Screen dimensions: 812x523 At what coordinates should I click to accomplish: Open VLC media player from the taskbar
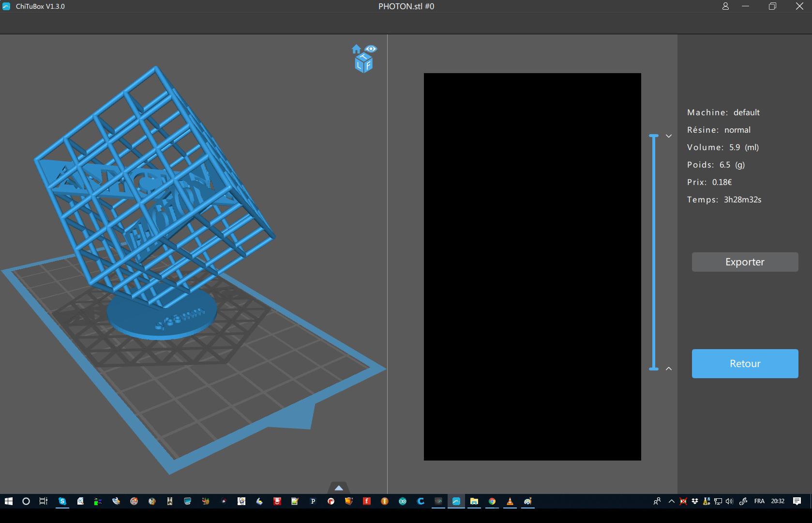coord(510,501)
